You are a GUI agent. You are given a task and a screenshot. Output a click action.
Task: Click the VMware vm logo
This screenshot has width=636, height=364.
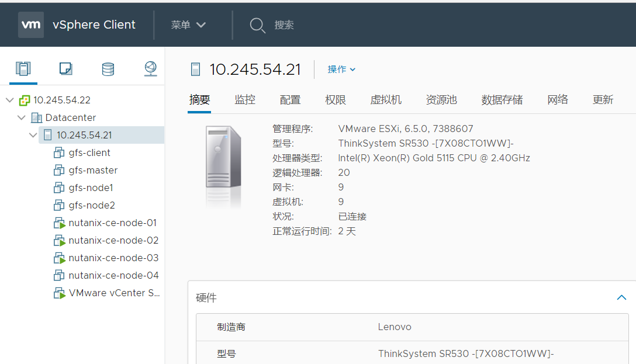pyautogui.click(x=31, y=25)
